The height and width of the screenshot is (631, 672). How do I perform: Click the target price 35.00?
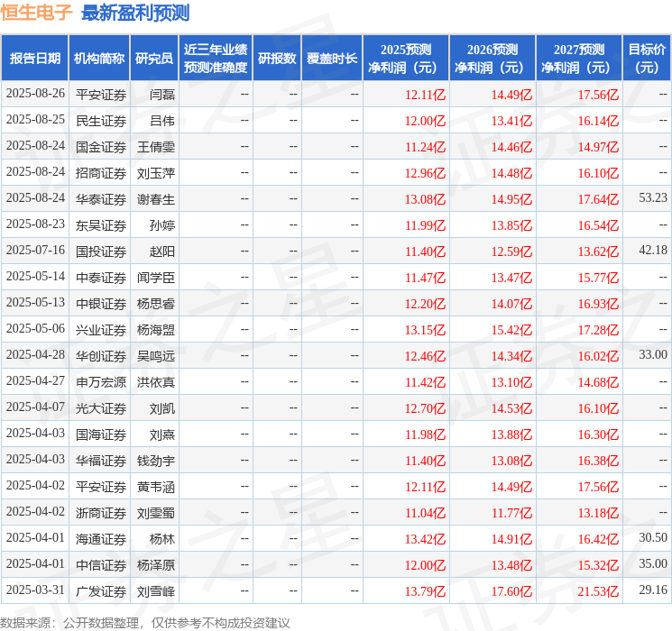653,563
